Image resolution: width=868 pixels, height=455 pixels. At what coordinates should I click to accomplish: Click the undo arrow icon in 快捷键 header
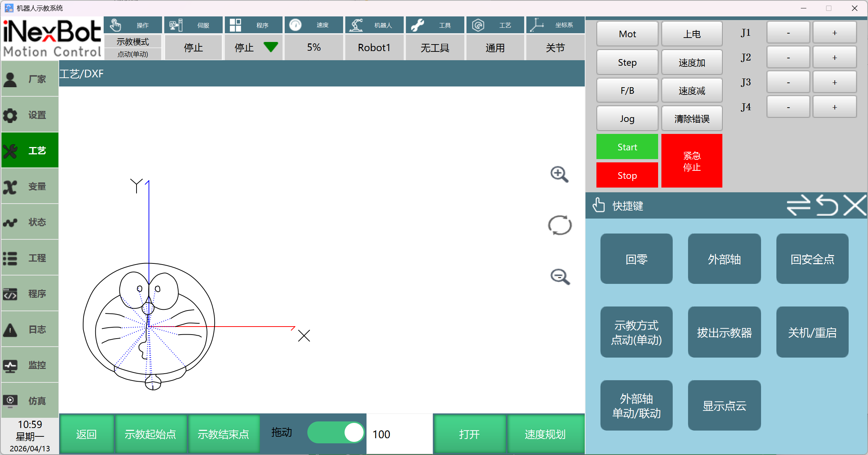pos(827,205)
